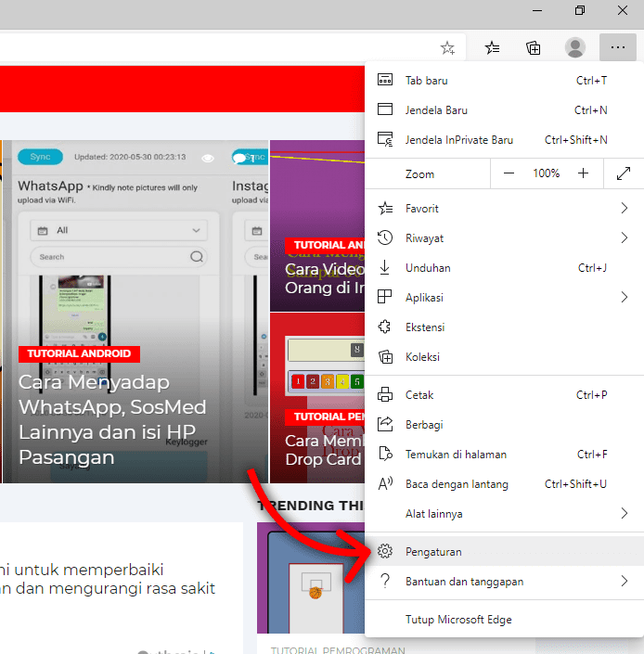644x654 pixels.
Task: Click the Search field in WhatsApp panel
Action: click(119, 257)
